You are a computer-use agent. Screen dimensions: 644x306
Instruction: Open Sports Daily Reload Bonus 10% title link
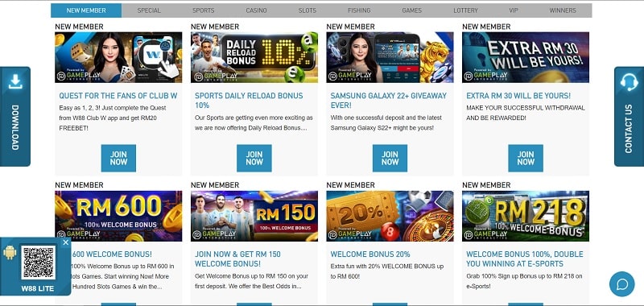pyautogui.click(x=249, y=100)
